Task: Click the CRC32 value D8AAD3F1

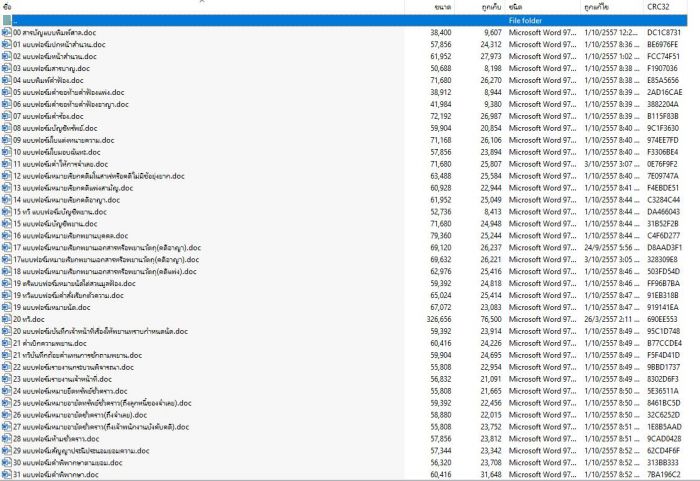Action: click(x=665, y=247)
